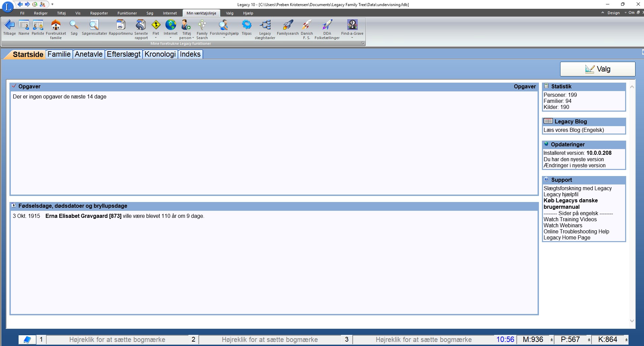
Task: Expand the Flet dropdown
Action: click(156, 38)
